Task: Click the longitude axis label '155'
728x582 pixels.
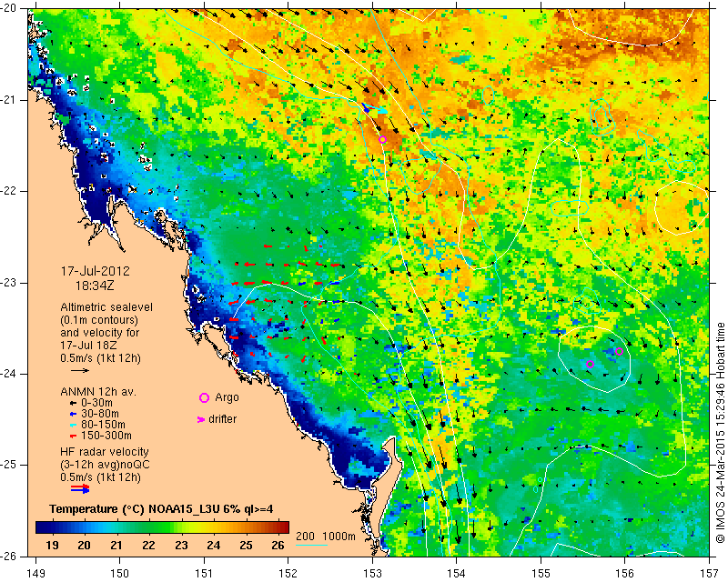Action: [541, 573]
